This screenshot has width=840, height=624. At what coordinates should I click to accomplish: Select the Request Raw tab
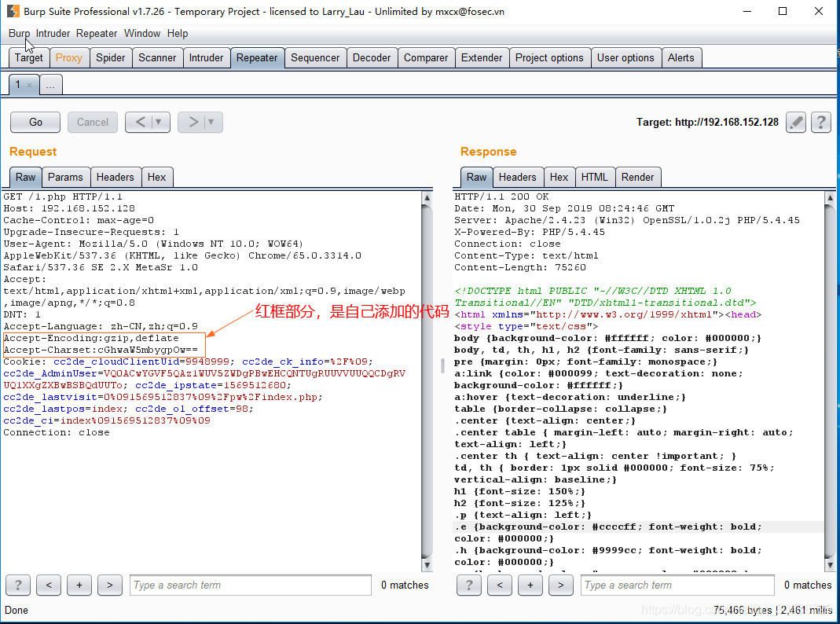coord(25,178)
